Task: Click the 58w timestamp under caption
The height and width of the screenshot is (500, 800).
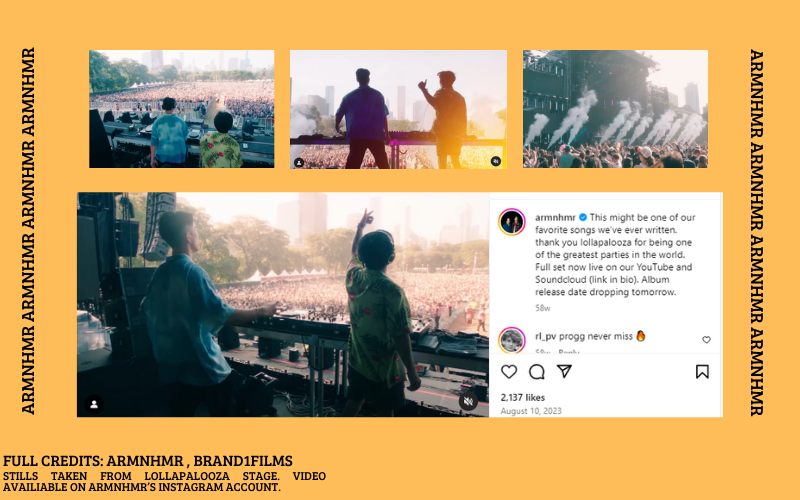Action: coord(542,308)
